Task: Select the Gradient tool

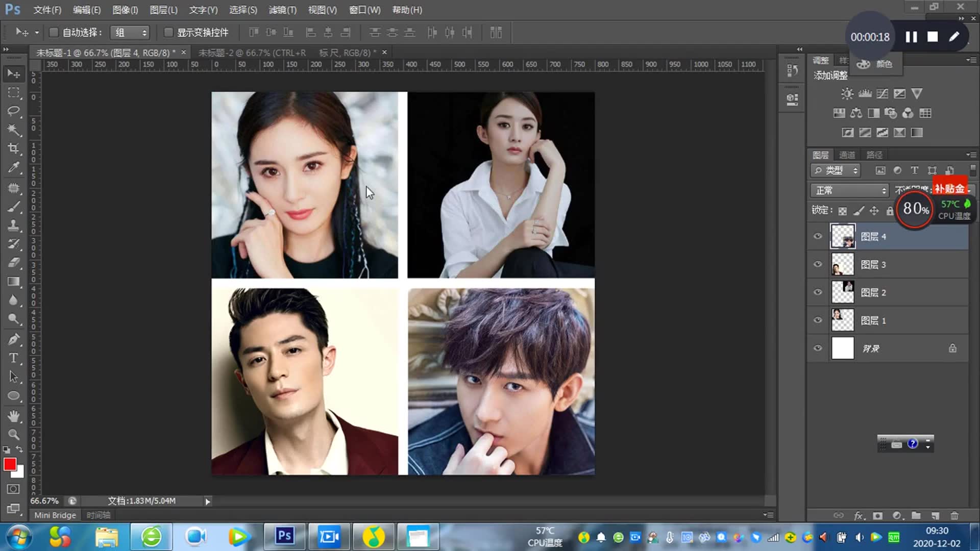Action: [x=14, y=281]
